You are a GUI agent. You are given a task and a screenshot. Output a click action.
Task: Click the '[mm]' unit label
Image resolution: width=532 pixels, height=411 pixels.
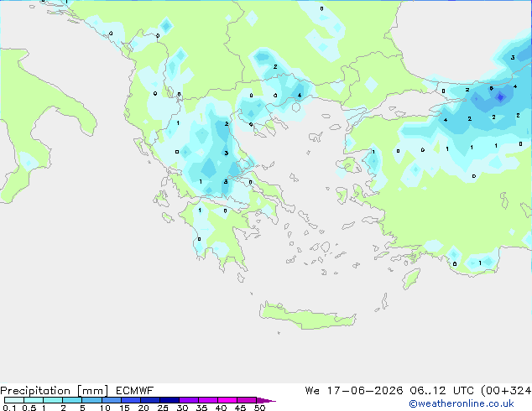click(92, 391)
